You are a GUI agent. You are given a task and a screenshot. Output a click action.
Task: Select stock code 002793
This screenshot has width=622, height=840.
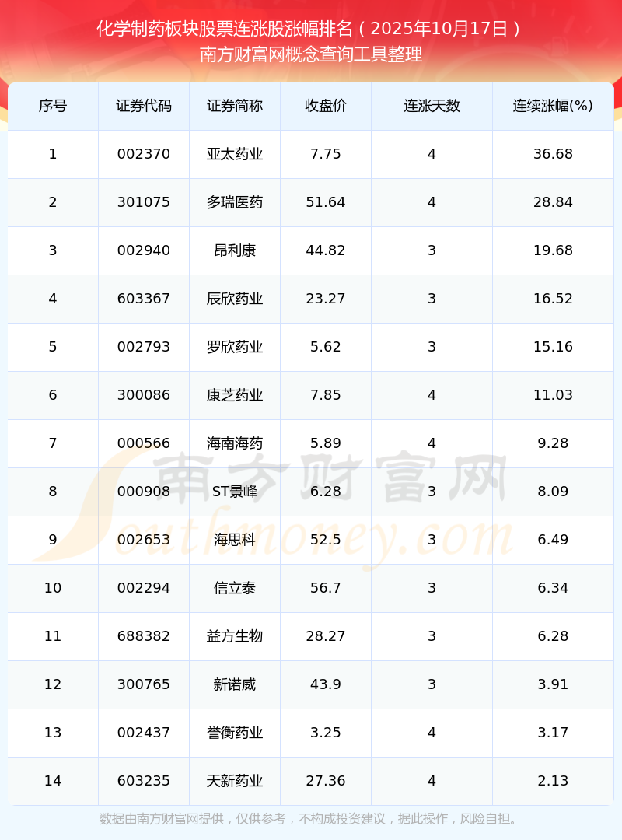144,347
